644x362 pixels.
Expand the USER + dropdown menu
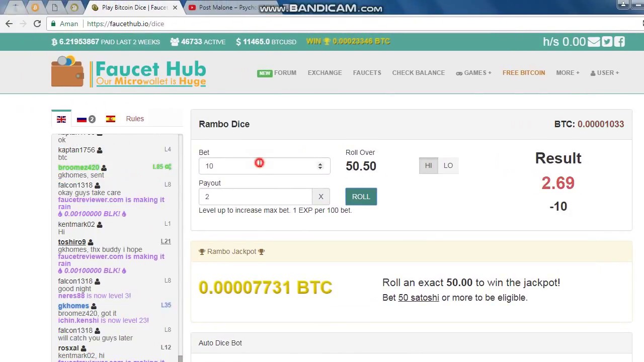pyautogui.click(x=605, y=73)
